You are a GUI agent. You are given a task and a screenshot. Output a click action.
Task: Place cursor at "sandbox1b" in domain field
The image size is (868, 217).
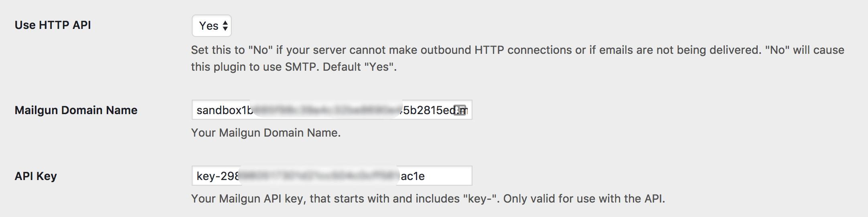[x=223, y=110]
